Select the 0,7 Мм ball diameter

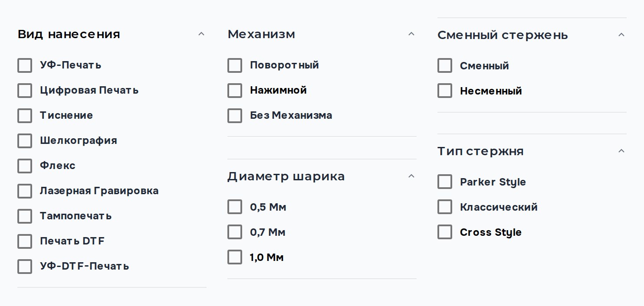(x=235, y=232)
